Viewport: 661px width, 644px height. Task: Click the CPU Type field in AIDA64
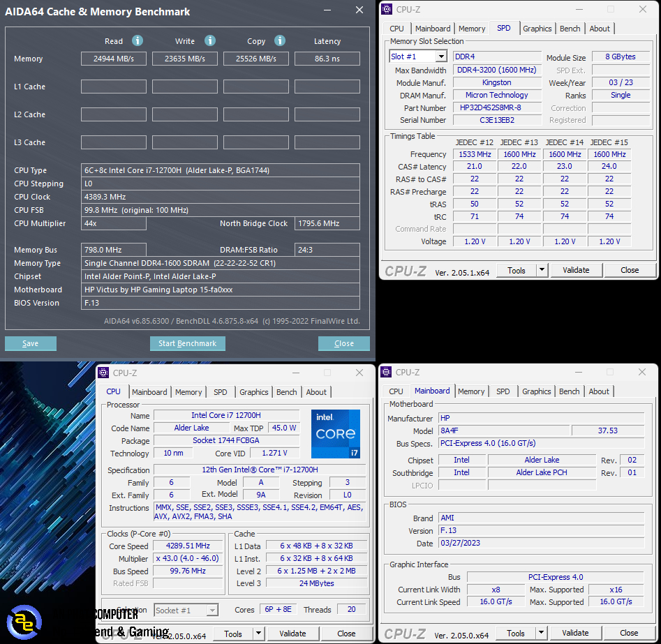[221, 170]
